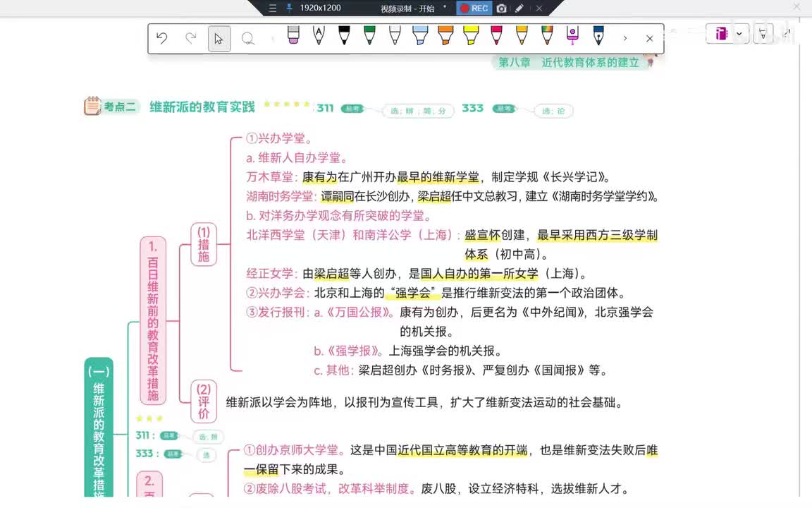This screenshot has height=508, width=812.
Task: Open recorder annotation pencil tool
Action: tap(519, 8)
